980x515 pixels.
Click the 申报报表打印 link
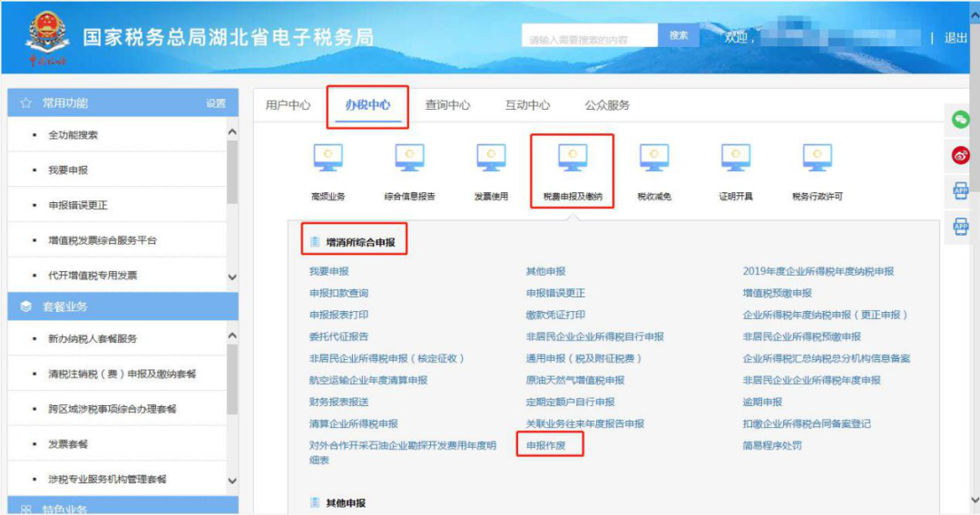338,315
